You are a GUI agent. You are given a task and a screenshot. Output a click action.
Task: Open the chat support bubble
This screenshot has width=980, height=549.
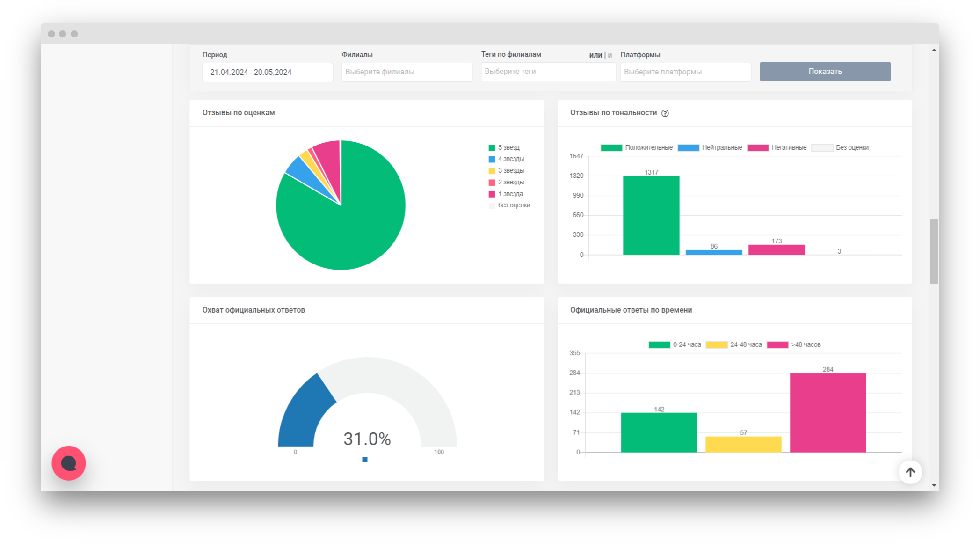click(69, 463)
